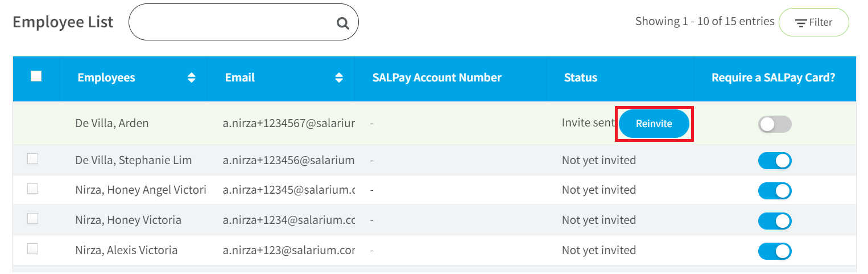Select the name De Villa, Stephanie Lim
This screenshot has width=868, height=274.
click(134, 160)
